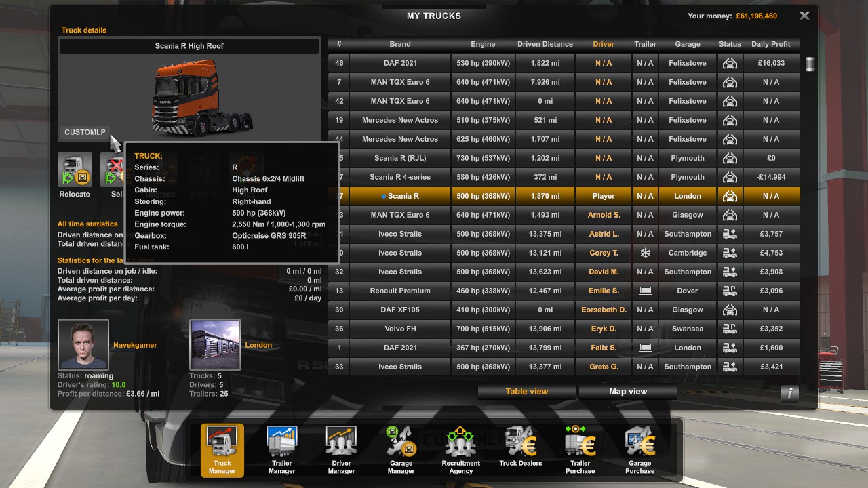Sort table by Driven Distance column
The width and height of the screenshot is (868, 488).
[545, 44]
